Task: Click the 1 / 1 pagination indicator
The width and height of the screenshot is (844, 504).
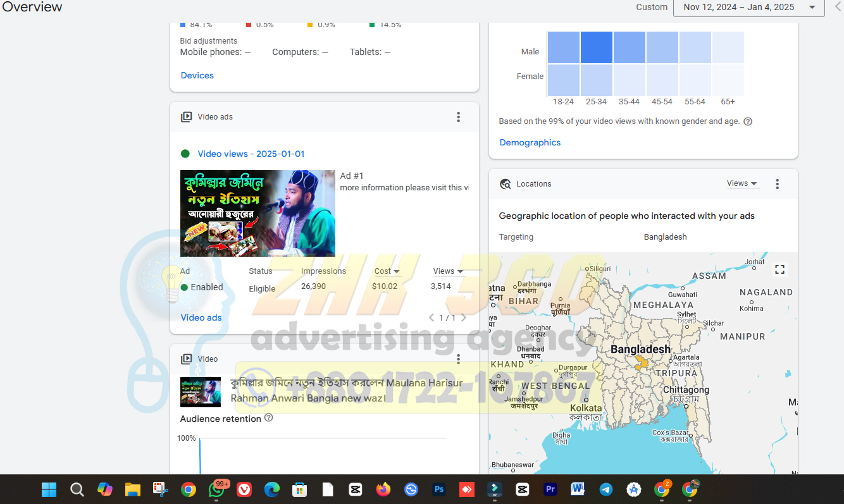Action: (x=447, y=317)
